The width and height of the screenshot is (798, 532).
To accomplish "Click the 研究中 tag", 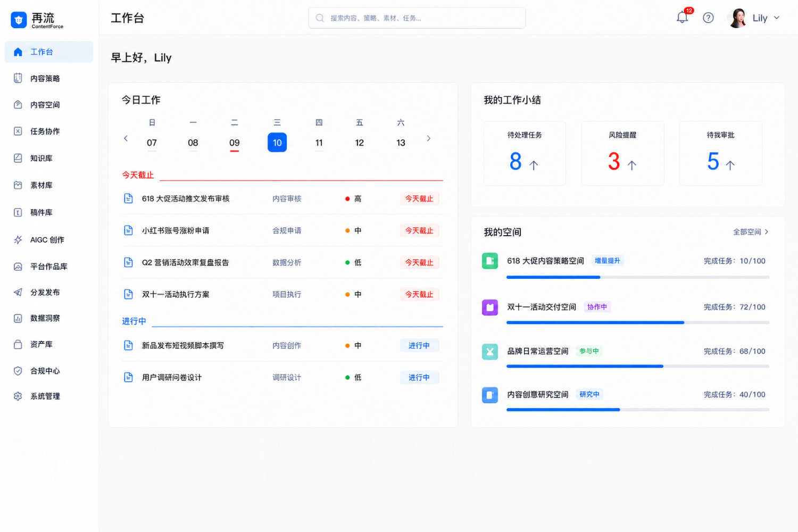I will tap(589, 394).
